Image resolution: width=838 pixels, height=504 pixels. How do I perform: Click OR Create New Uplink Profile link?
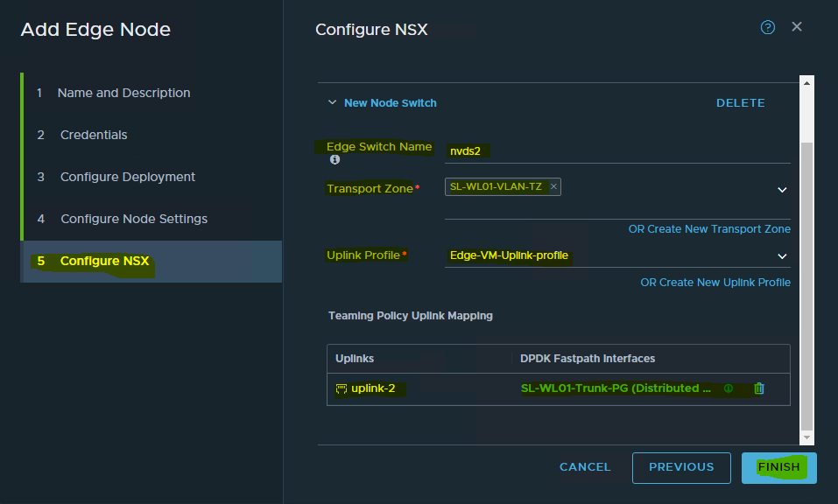click(x=715, y=283)
